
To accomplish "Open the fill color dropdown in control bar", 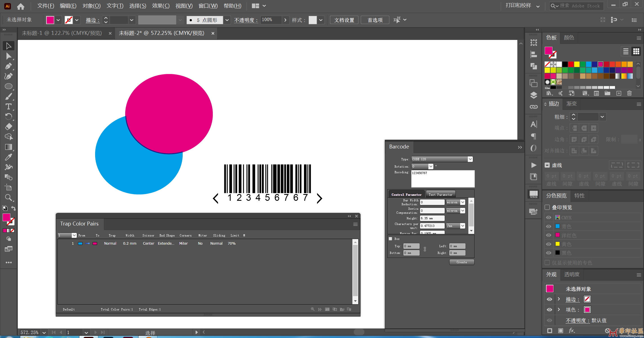I will pyautogui.click(x=58, y=20).
